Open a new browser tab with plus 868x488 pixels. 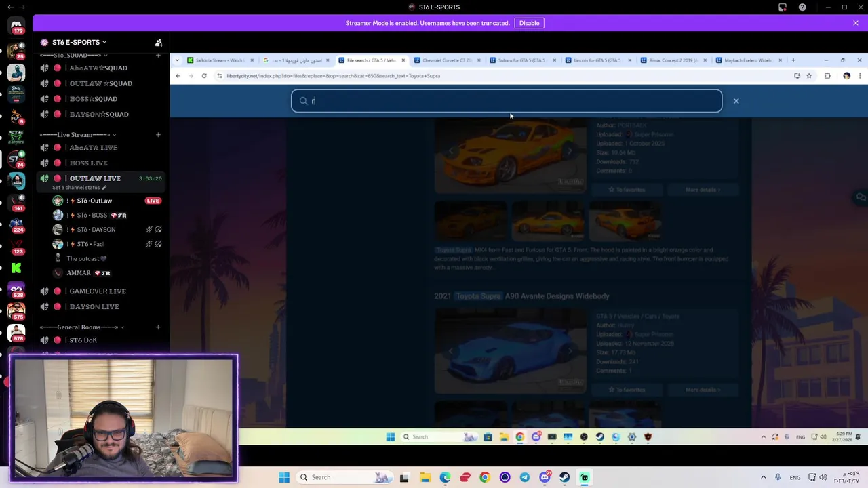coord(793,60)
